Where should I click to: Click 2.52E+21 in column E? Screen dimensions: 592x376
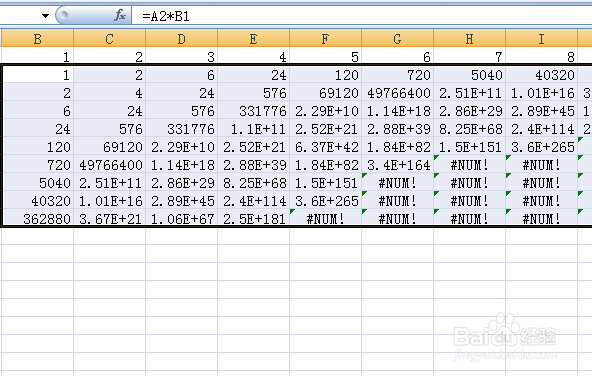coord(253,147)
